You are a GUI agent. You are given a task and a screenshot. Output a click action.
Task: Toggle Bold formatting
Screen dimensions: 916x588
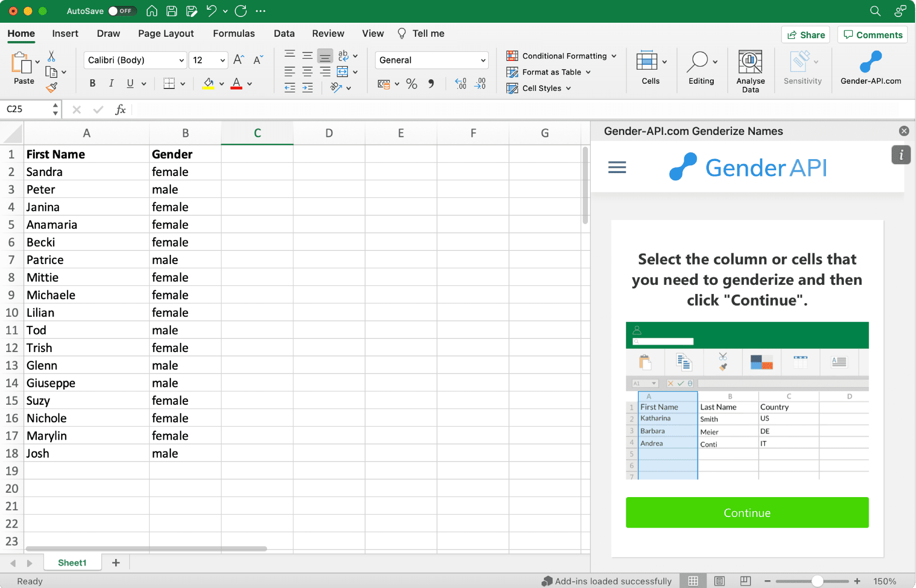pos(92,83)
